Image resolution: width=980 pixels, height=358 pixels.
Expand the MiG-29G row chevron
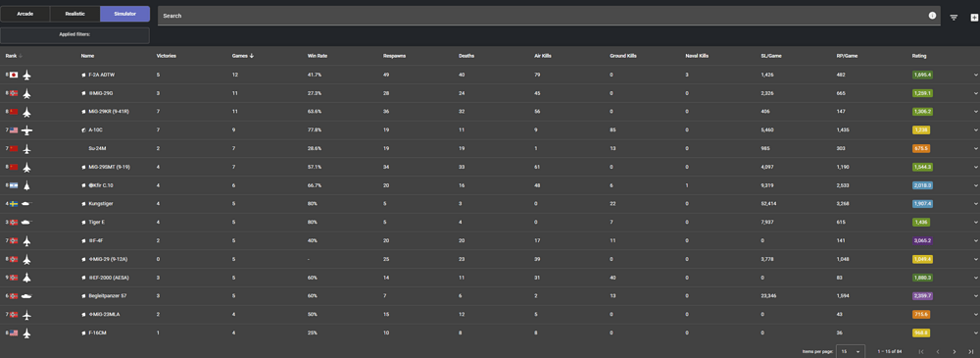click(x=976, y=93)
